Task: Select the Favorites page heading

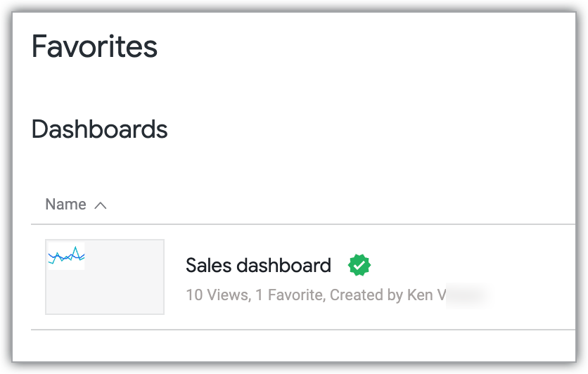Action: click(94, 47)
